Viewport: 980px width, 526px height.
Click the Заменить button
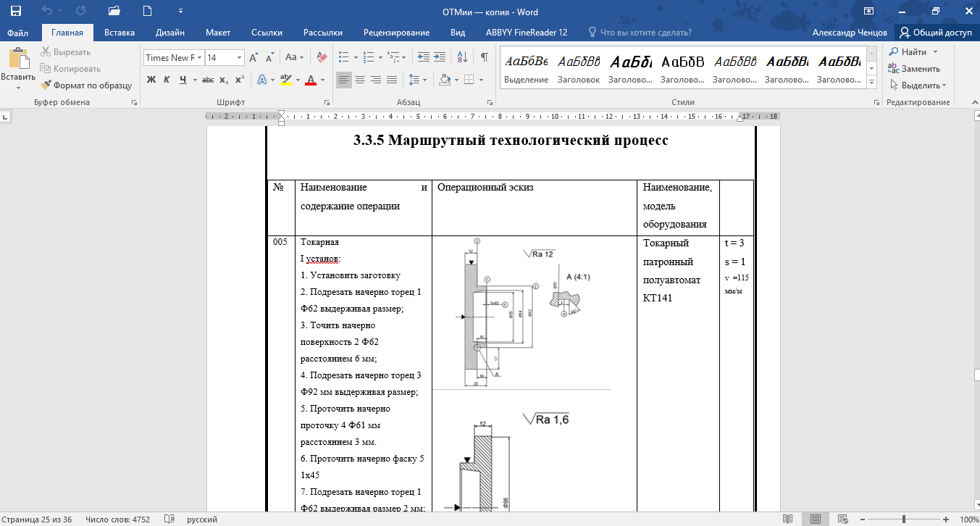point(915,69)
